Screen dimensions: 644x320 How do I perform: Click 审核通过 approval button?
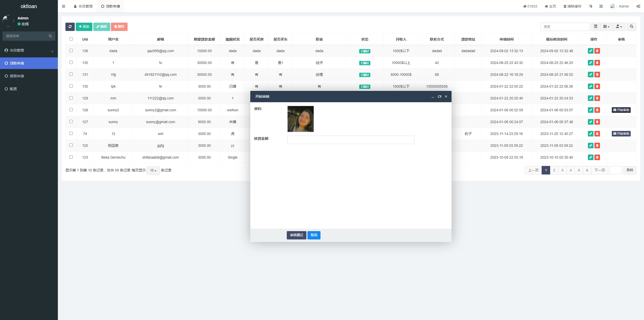295,235
